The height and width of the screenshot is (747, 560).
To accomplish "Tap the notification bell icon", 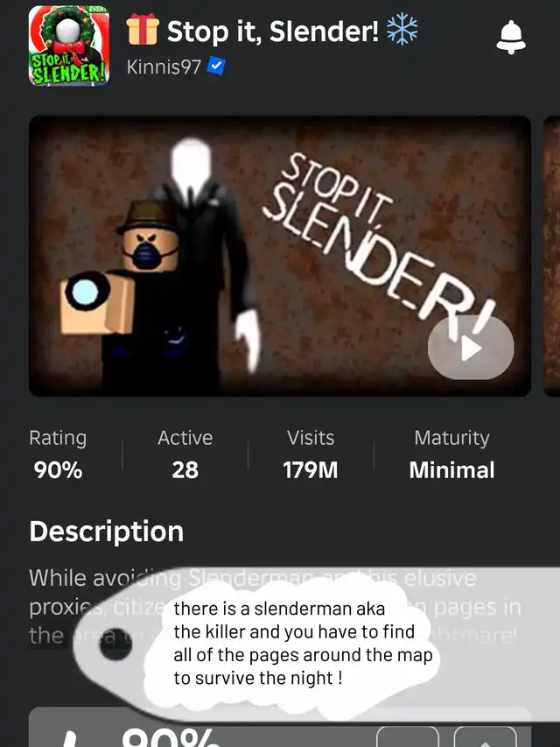I will click(511, 37).
